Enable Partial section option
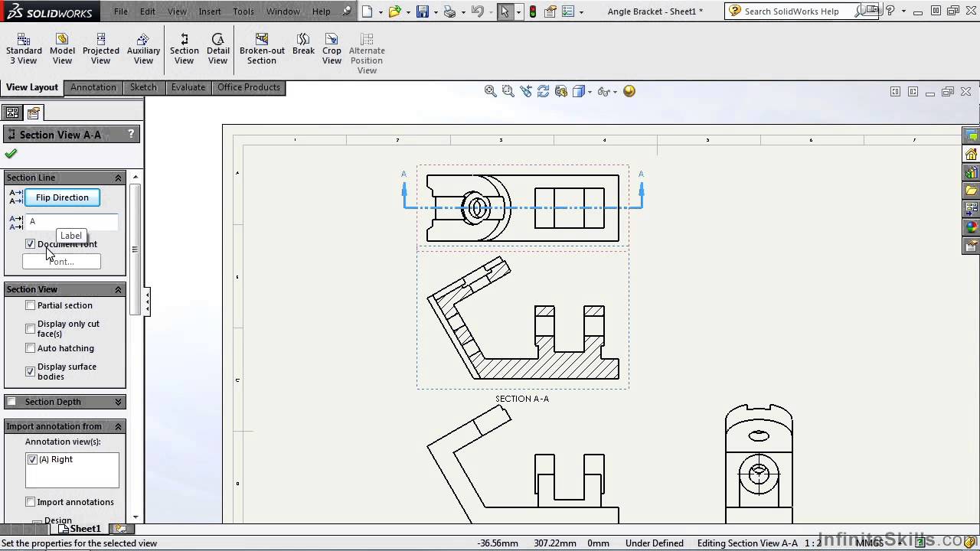 (x=30, y=305)
